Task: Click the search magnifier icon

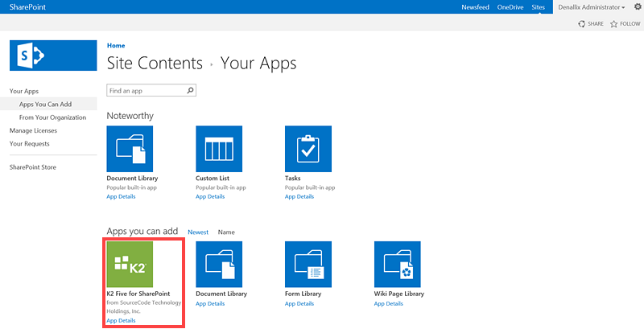Action: 191,91
